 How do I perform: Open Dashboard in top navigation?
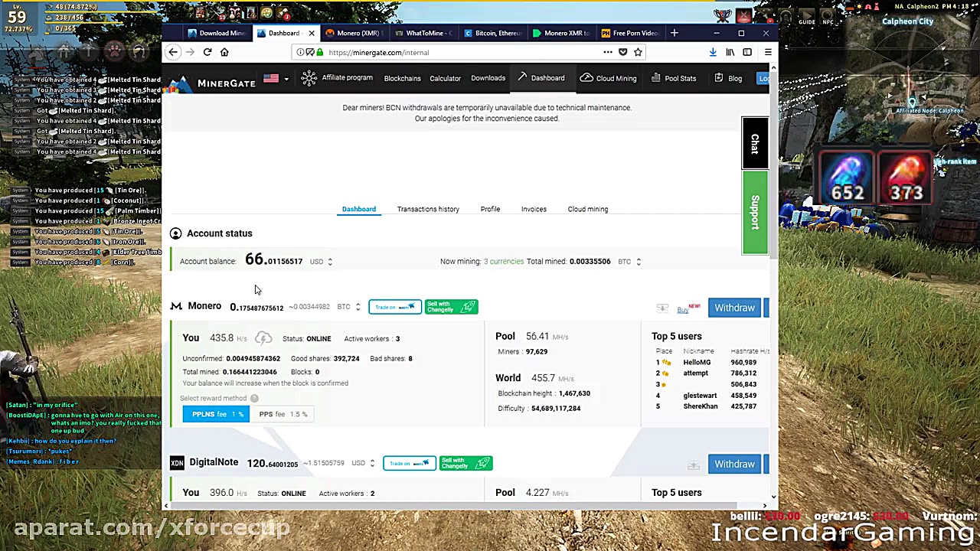pos(541,78)
